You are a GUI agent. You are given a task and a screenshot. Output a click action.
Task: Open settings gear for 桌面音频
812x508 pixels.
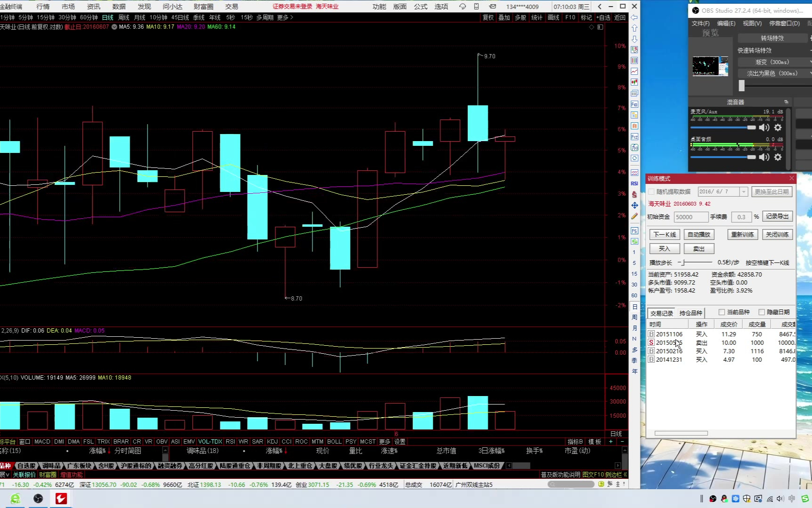coord(778,157)
